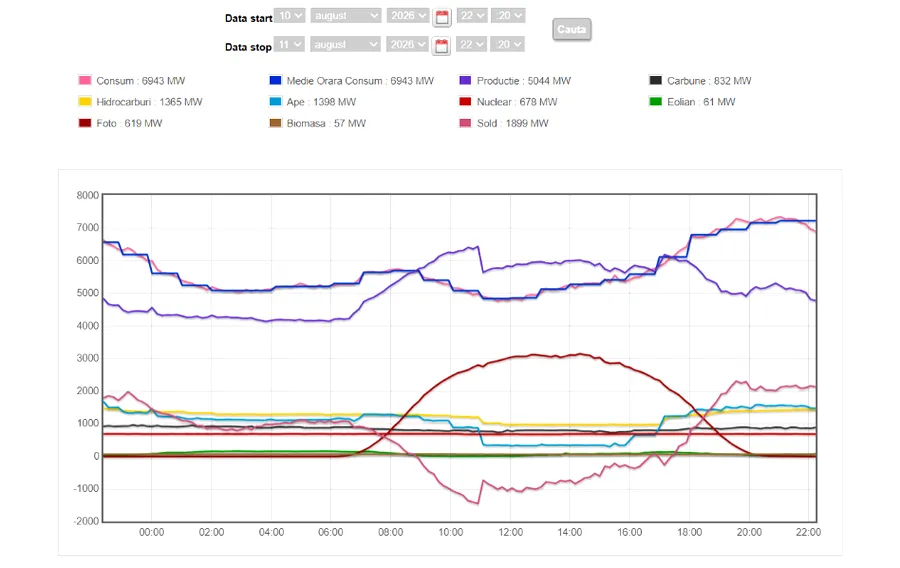Open the Data start month dropdown
This screenshot has height=568, width=900.
pos(346,15)
